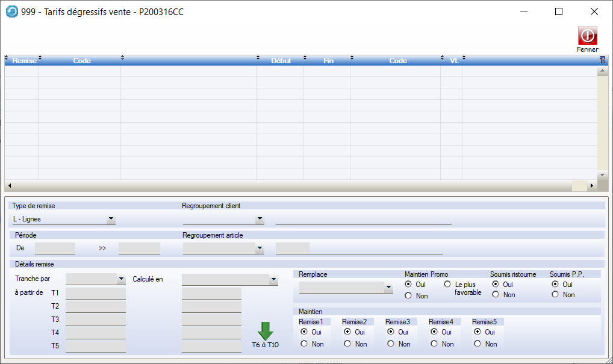Click the Période De start date field

(55, 248)
